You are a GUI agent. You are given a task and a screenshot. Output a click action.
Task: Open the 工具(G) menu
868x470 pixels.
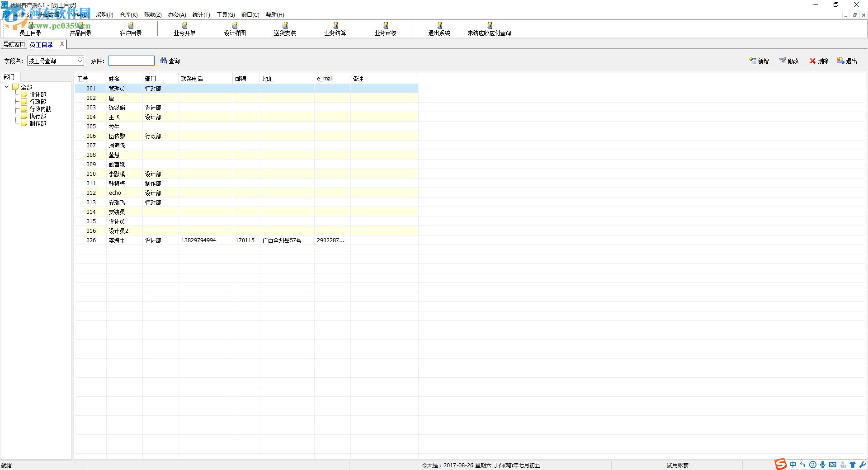226,15
